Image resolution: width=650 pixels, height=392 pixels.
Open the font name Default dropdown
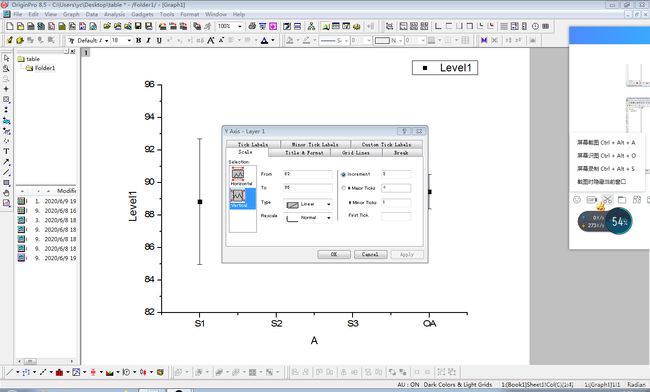pos(107,40)
